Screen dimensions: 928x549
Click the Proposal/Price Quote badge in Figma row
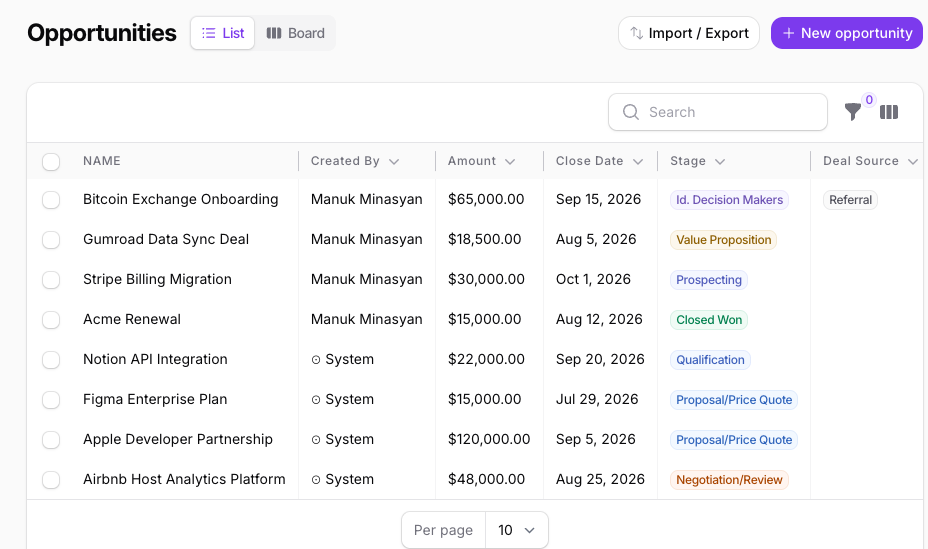pyautogui.click(x=734, y=400)
